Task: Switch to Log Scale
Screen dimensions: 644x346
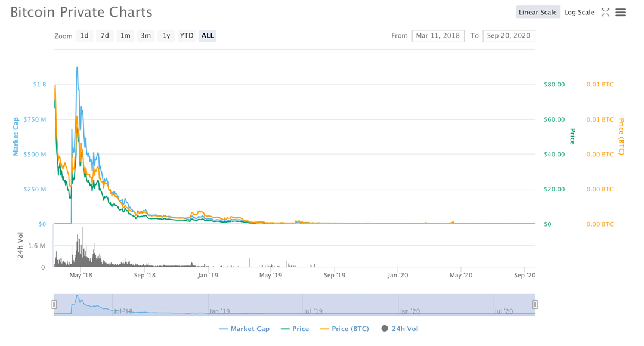Action: (579, 13)
